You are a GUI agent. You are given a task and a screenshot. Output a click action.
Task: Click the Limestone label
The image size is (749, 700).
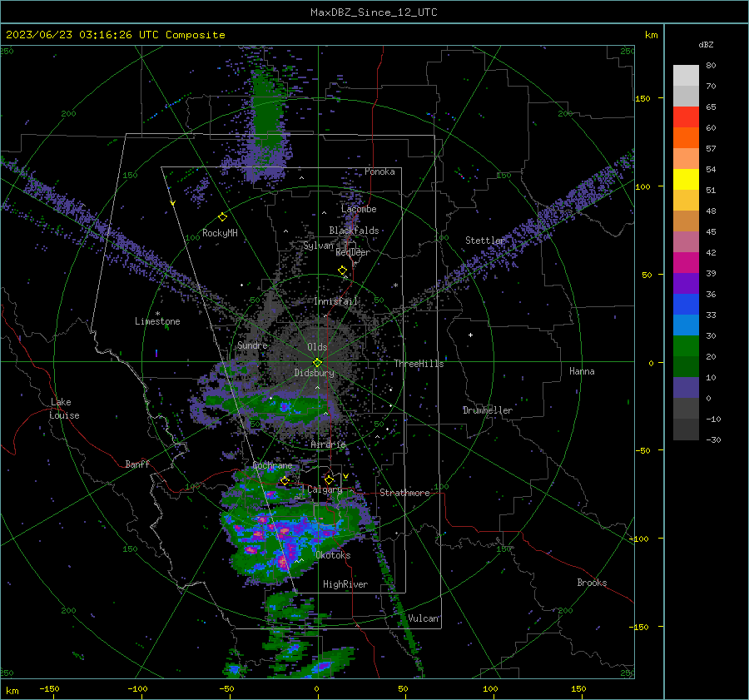coord(157,321)
